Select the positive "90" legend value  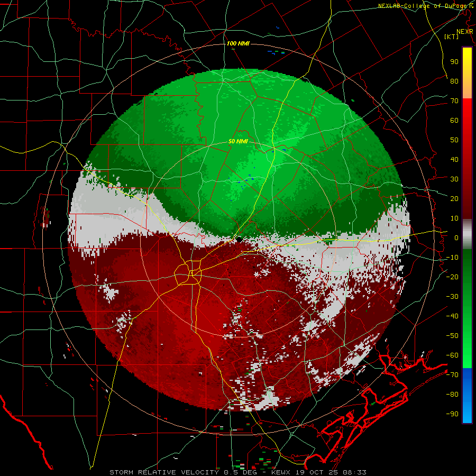454,62
